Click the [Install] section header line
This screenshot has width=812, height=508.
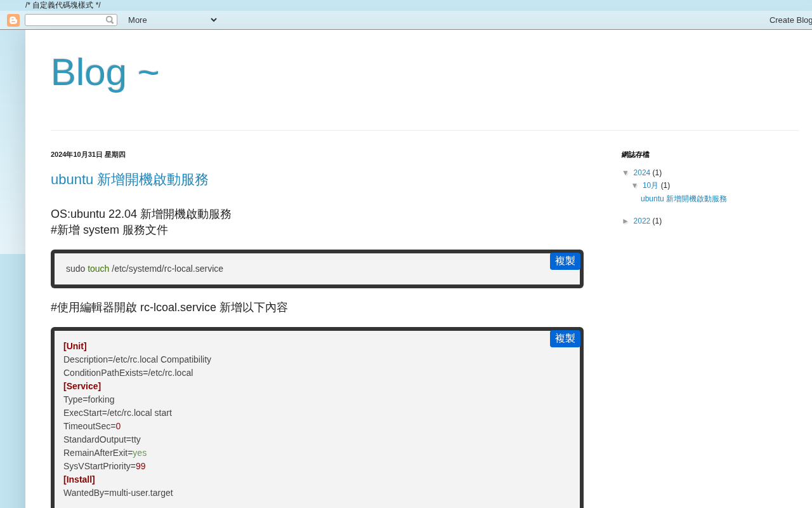(x=79, y=479)
